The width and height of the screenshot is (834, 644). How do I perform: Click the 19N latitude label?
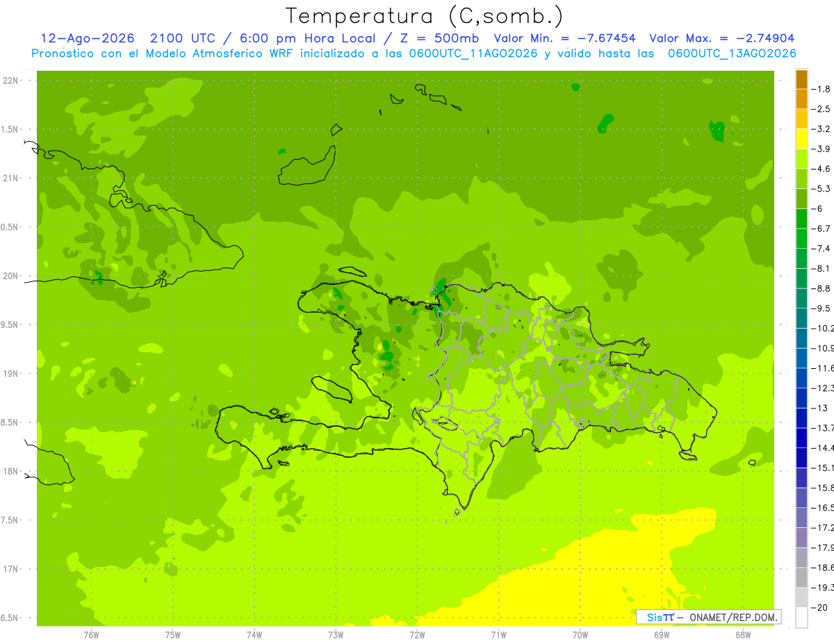(10, 373)
